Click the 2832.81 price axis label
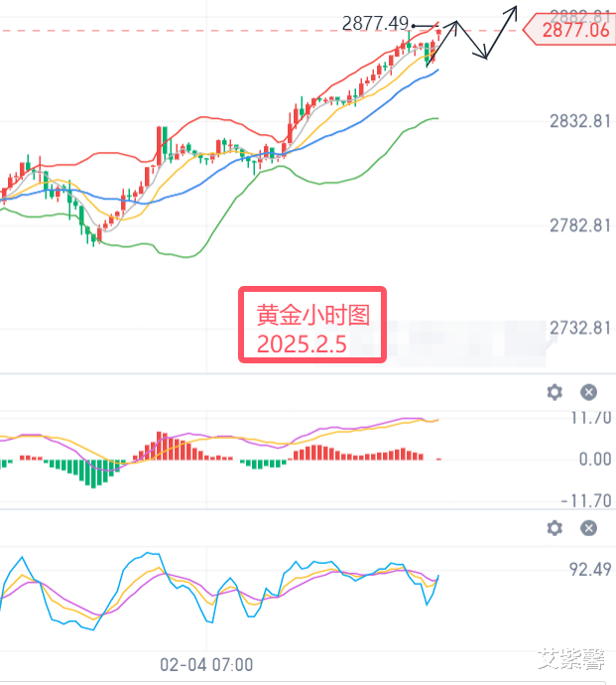Image resolution: width=616 pixels, height=685 pixels. tap(579, 122)
